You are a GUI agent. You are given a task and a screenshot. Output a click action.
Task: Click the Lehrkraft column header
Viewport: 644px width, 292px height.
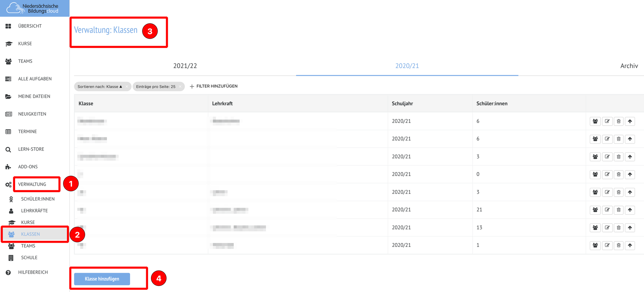(222, 103)
